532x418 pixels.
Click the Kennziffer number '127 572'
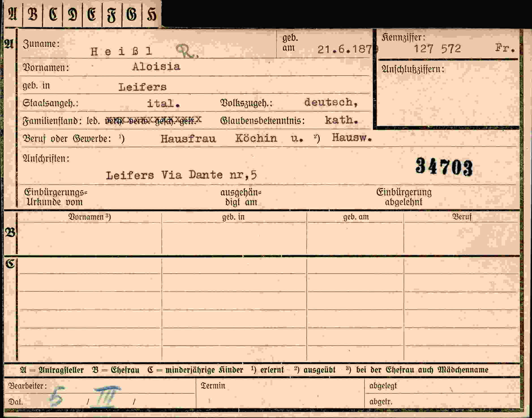(437, 48)
